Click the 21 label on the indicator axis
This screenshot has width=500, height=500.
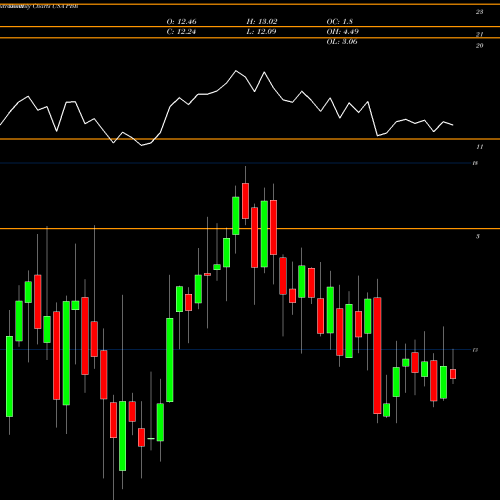(479, 34)
